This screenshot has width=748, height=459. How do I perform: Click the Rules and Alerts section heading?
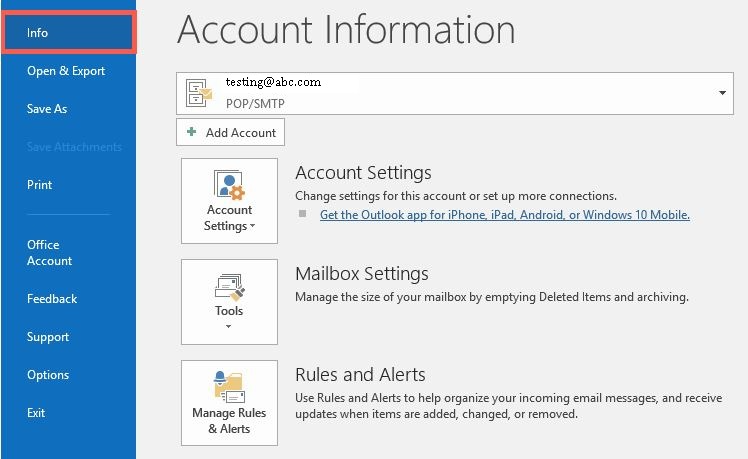(x=360, y=375)
